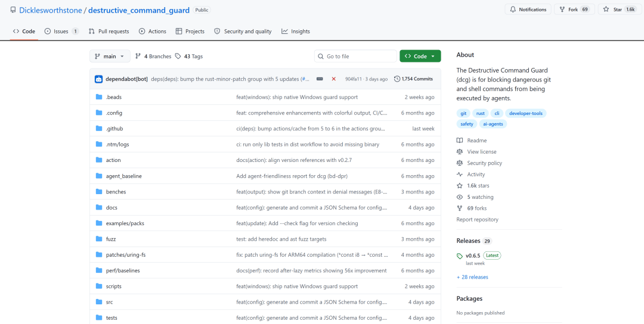Toggle Notifications for this repository

coord(528,10)
